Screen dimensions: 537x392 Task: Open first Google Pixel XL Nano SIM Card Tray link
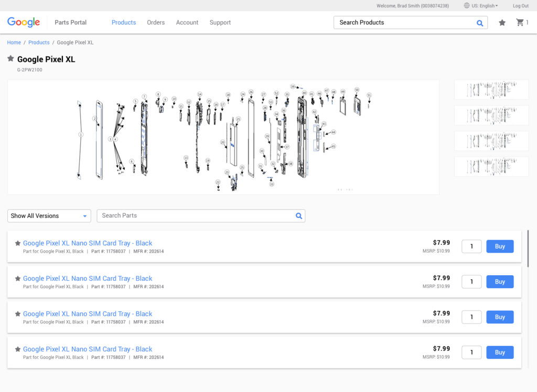tap(88, 243)
